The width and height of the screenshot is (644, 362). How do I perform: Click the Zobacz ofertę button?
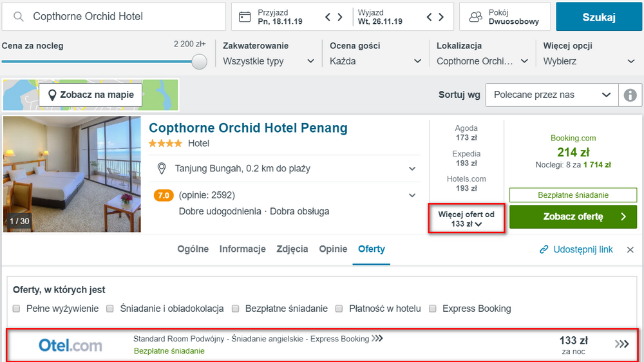(573, 217)
